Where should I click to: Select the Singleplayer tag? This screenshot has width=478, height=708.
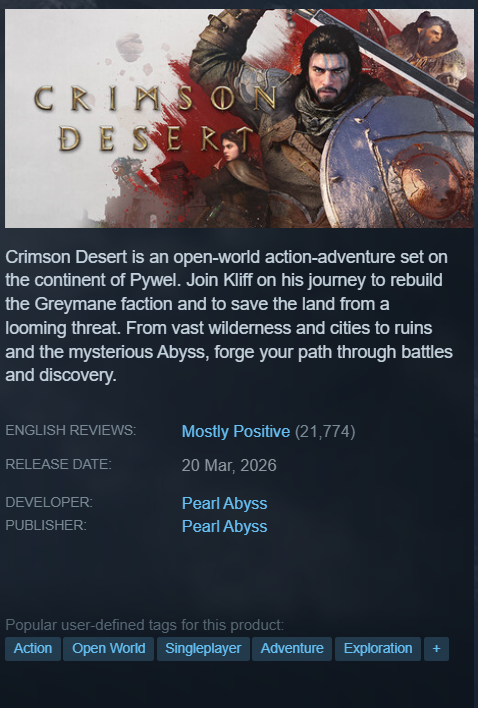pyautogui.click(x=203, y=649)
